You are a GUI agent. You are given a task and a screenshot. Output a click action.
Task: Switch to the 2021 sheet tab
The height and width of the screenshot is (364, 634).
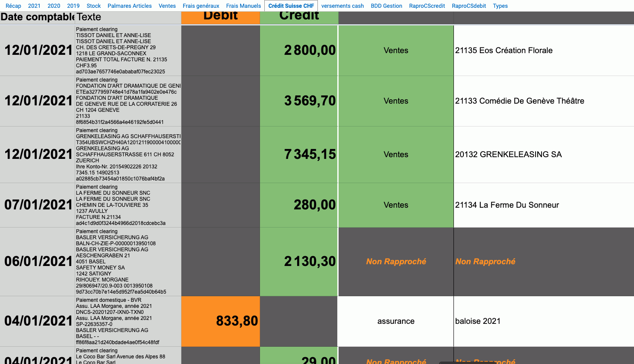pos(34,6)
